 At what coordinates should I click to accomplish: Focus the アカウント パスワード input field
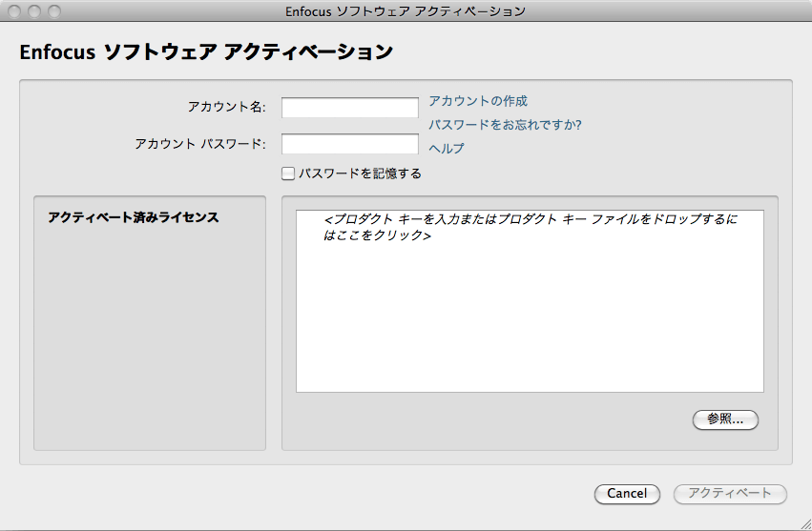350,144
